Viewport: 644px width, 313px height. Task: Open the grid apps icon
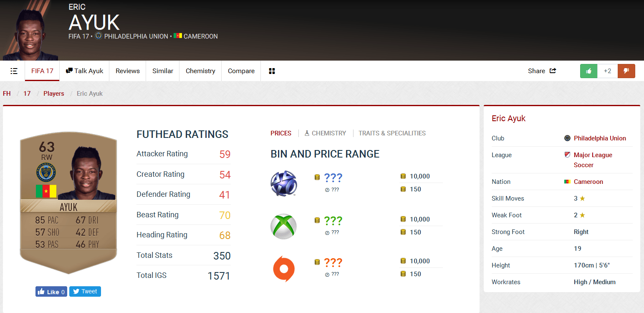point(272,71)
